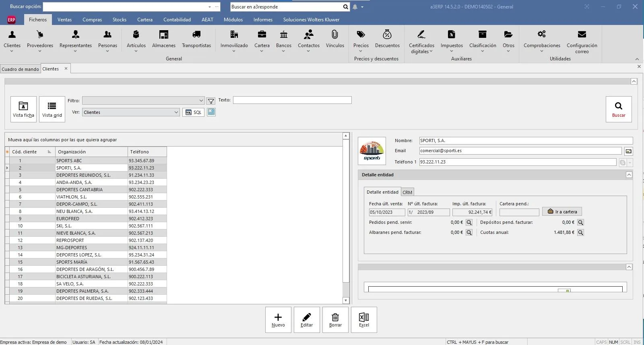Open Inmovilizado ribbon icon
The image size is (644, 345).
(x=234, y=40)
